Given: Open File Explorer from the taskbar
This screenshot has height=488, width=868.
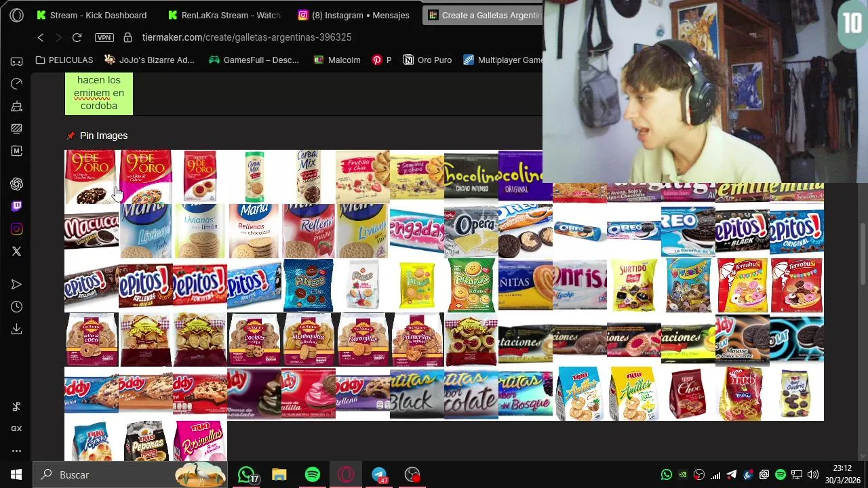Looking at the screenshot, I should (279, 474).
